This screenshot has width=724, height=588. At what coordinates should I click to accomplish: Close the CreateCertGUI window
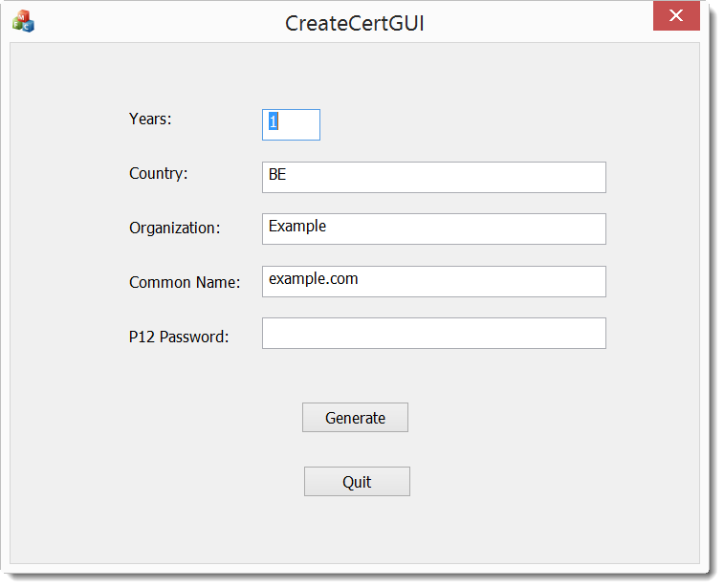(676, 16)
